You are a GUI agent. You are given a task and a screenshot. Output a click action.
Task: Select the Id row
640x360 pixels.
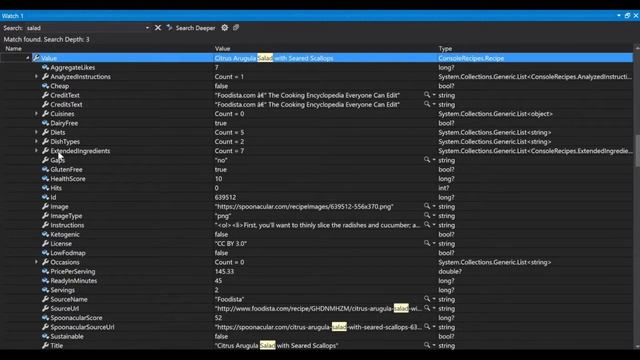coord(317,197)
